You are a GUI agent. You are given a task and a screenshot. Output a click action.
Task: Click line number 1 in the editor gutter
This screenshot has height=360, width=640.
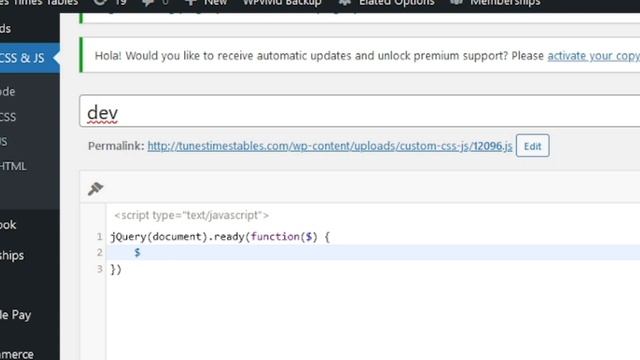pos(99,236)
